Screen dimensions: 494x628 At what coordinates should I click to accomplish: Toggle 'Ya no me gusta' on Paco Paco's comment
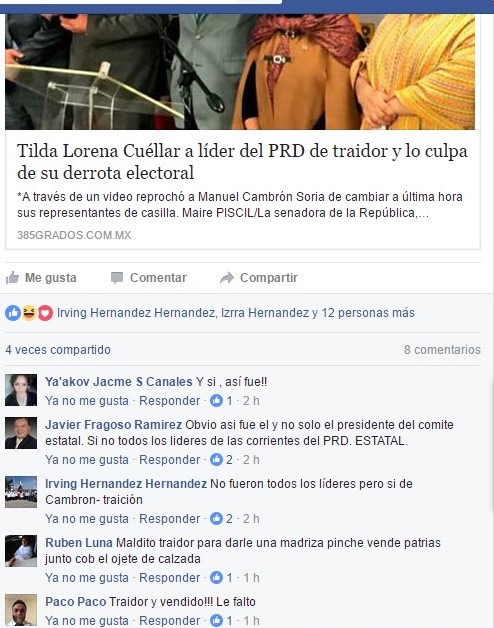[x=87, y=620]
